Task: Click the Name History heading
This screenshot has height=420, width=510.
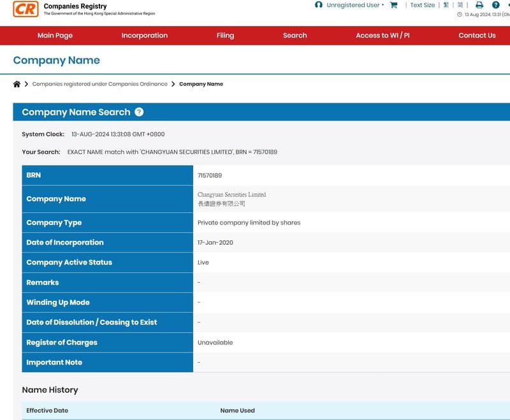Action: pyautogui.click(x=50, y=390)
